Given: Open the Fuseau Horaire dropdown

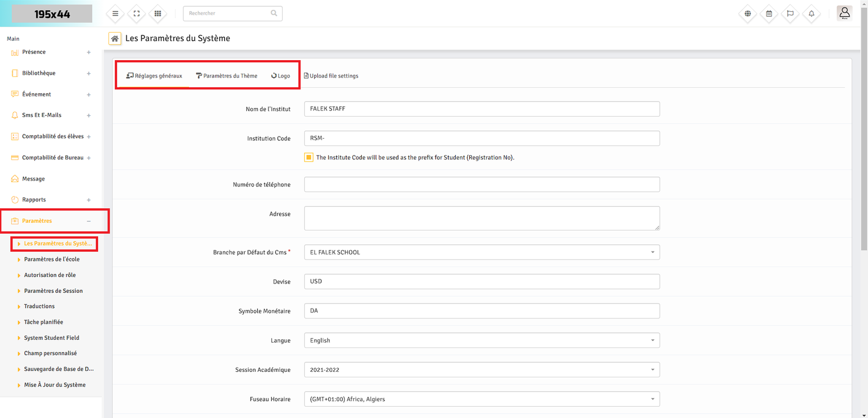Looking at the screenshot, I should tap(481, 399).
